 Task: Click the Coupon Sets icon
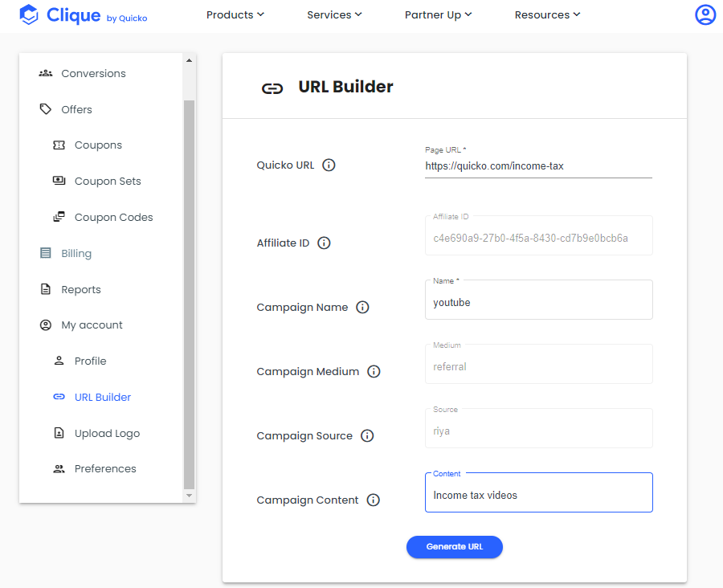pyautogui.click(x=59, y=181)
